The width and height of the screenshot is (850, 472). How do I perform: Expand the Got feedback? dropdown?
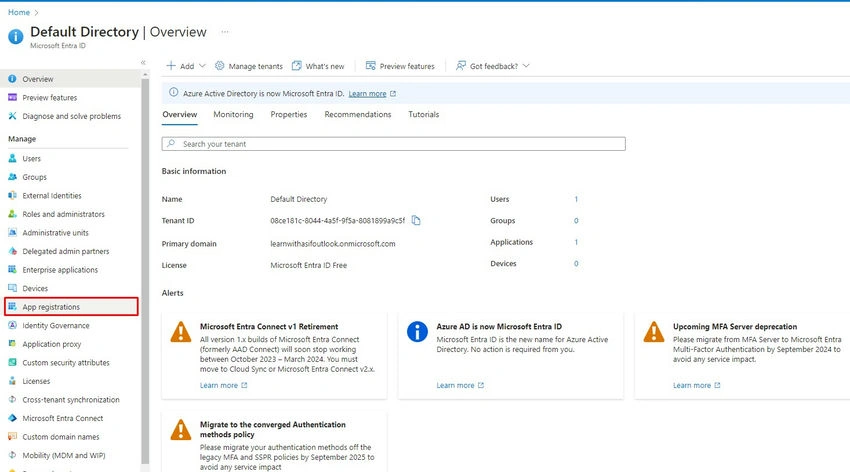tap(493, 66)
